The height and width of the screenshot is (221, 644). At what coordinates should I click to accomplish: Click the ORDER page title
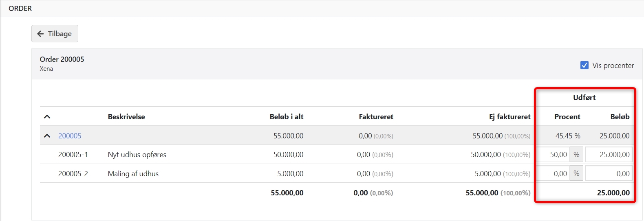(20, 9)
